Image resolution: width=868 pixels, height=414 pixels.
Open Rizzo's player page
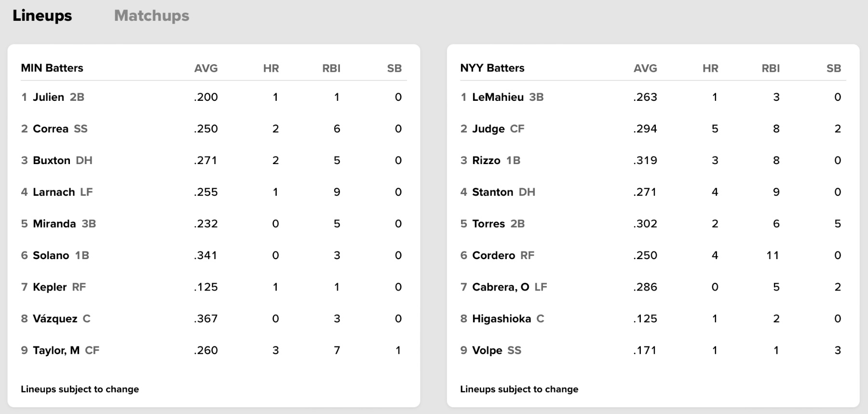click(x=486, y=160)
